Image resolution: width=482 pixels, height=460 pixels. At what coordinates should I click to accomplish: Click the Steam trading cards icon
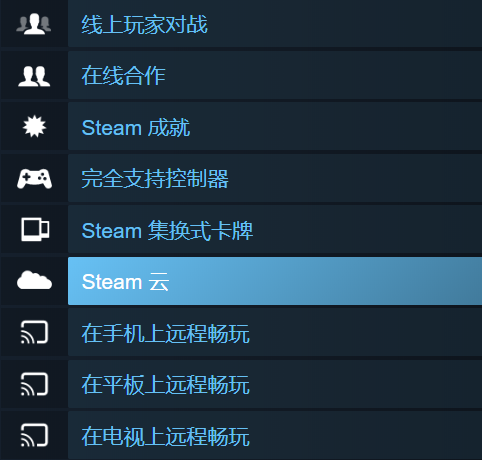tap(35, 229)
